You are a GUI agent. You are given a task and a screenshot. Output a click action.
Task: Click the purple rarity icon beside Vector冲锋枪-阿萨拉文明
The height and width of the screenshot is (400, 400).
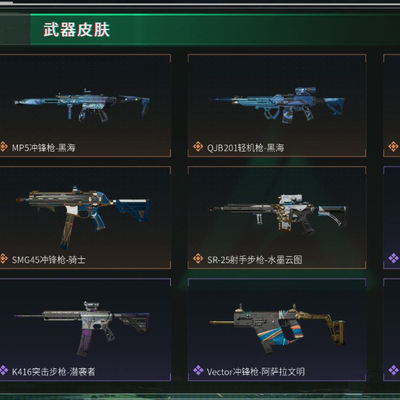pos(198,370)
